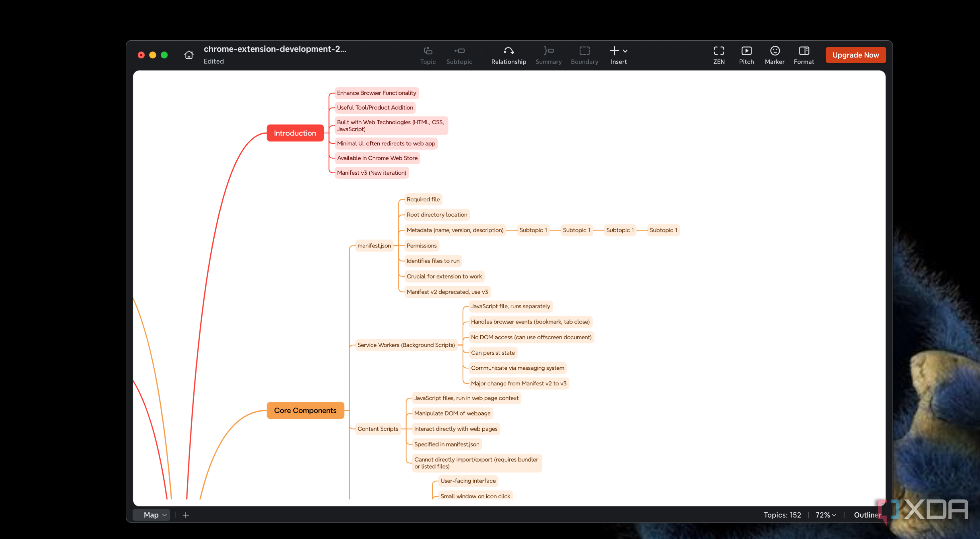Image resolution: width=980 pixels, height=539 pixels.
Task: Select 'No DOM access (can use offscreen document)'
Action: click(x=531, y=337)
